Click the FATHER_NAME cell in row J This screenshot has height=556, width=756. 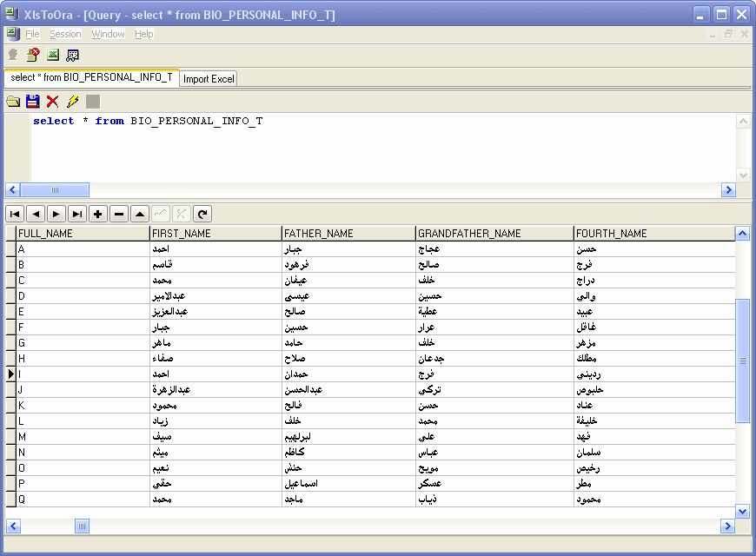[x=348, y=389]
